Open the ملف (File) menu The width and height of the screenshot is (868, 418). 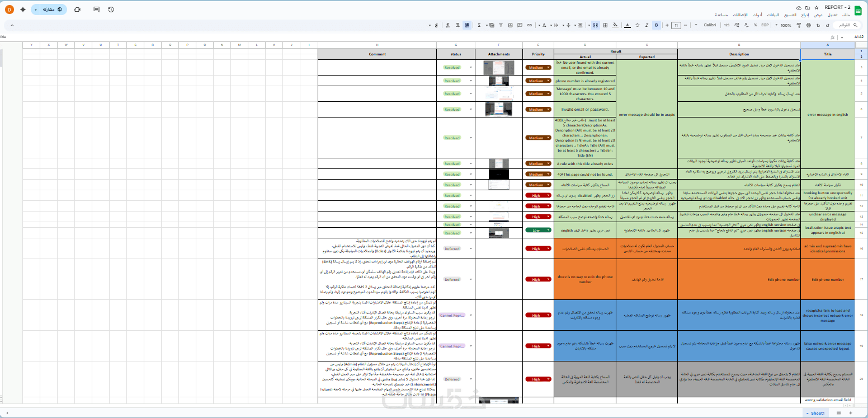[x=846, y=15]
